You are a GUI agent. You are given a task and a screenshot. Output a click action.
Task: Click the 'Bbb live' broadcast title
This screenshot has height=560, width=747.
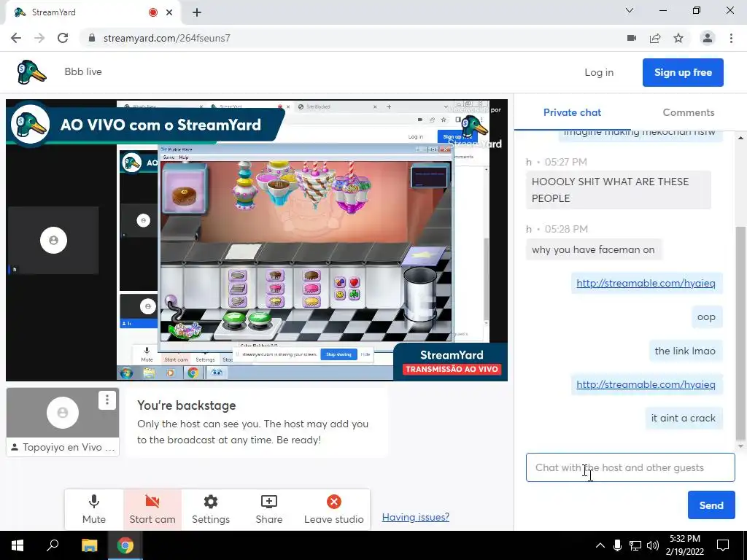coord(83,72)
